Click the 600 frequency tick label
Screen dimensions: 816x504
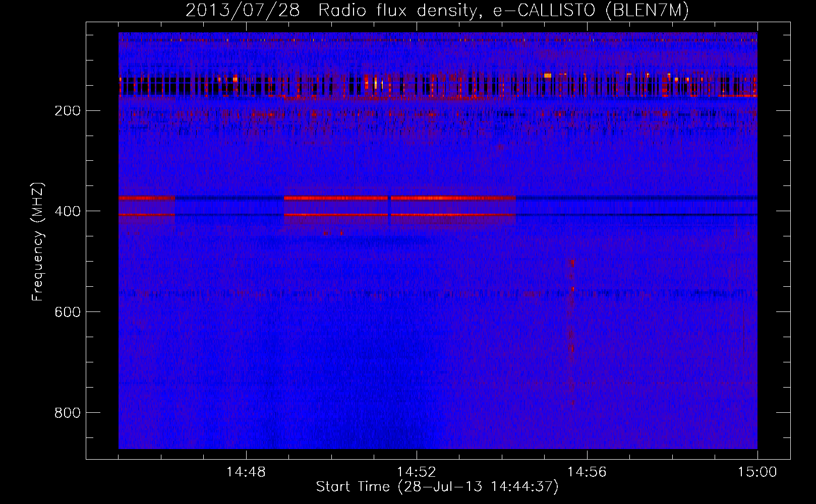coord(67,312)
